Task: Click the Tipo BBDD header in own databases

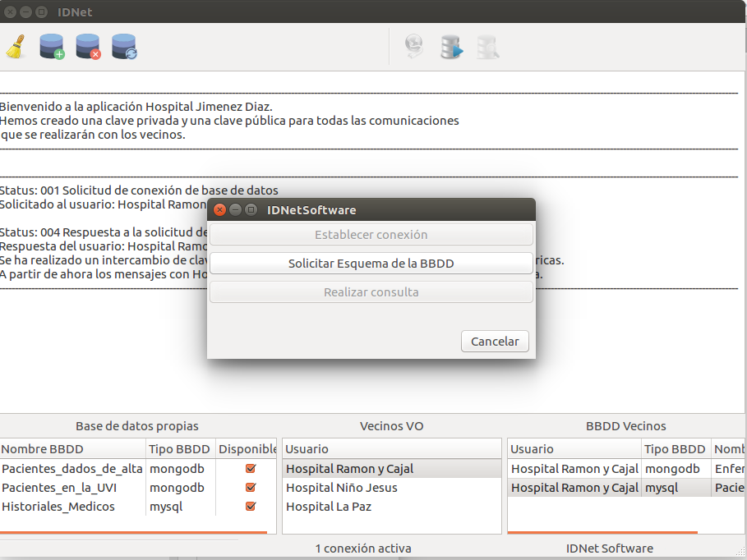Action: tap(180, 449)
